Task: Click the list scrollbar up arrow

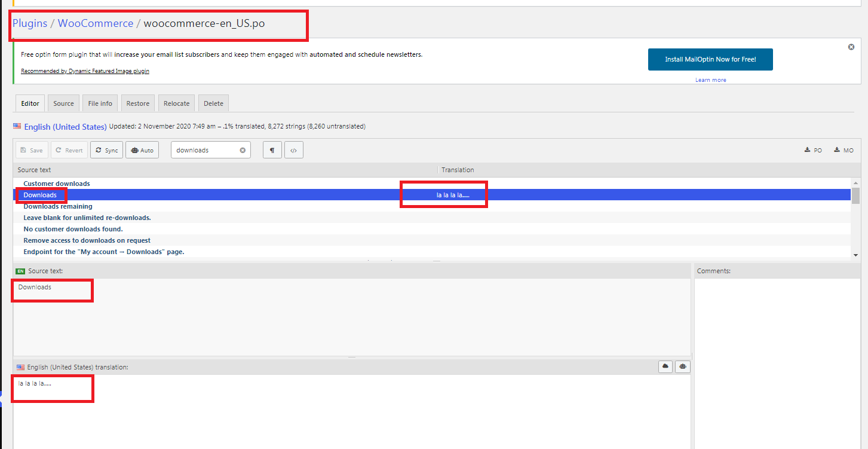Action: tap(855, 182)
